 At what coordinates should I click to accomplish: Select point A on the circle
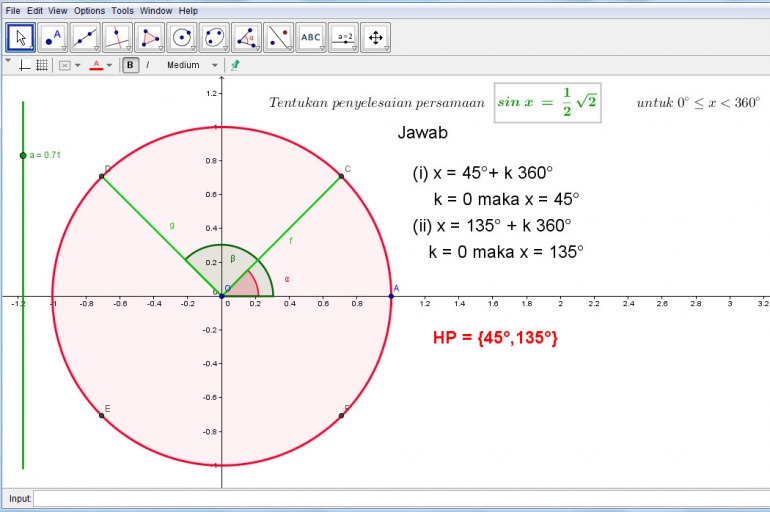[391, 296]
